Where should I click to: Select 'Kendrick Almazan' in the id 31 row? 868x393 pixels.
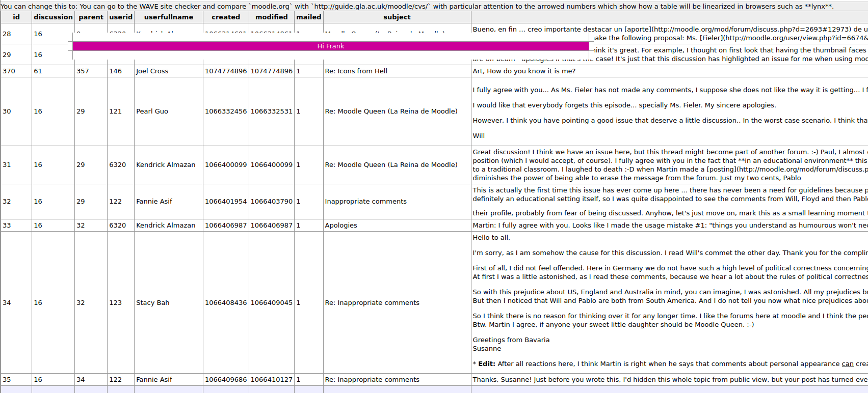(x=166, y=164)
